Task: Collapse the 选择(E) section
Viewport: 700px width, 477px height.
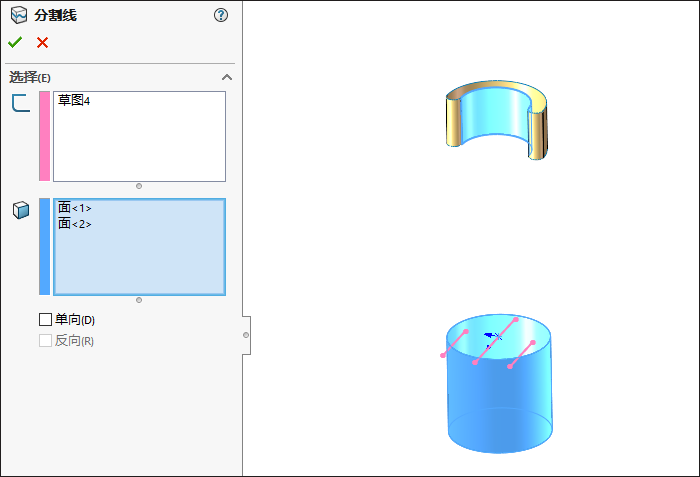Action: [x=227, y=77]
